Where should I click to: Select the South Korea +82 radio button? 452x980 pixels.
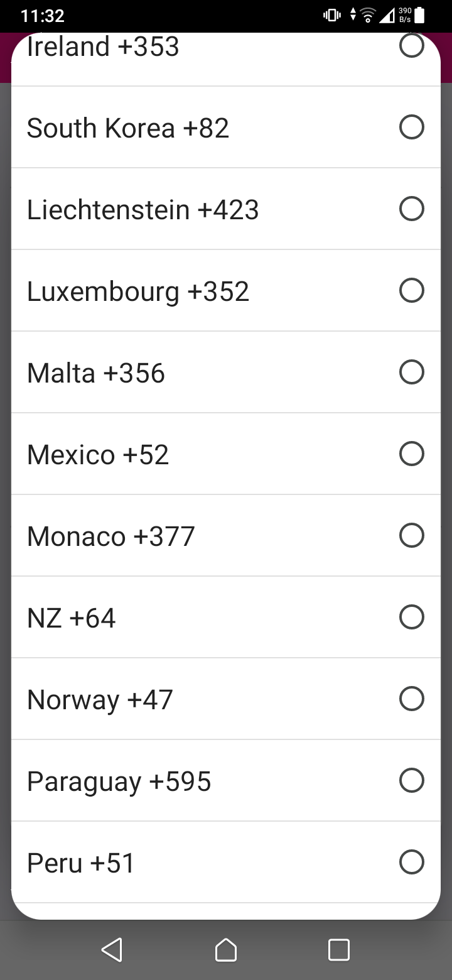tap(411, 128)
